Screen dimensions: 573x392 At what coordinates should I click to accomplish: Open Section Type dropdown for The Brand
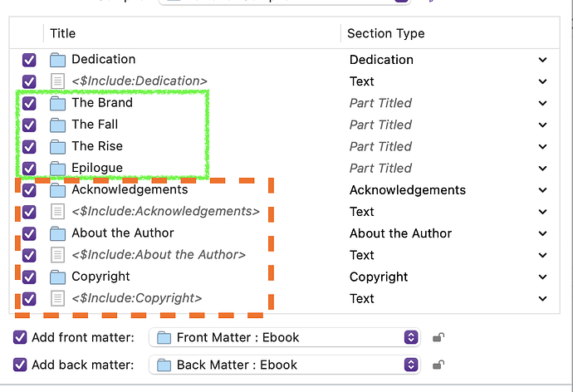tap(542, 103)
